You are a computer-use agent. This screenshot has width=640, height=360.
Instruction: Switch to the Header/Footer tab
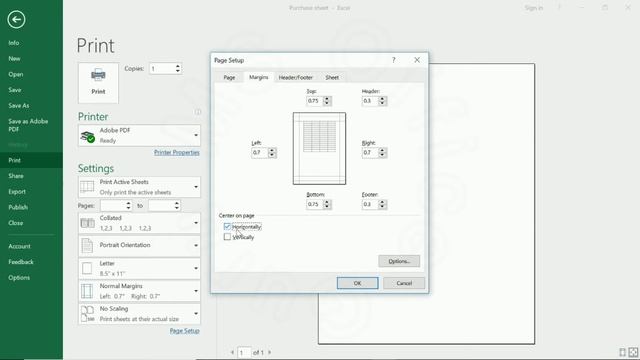[x=296, y=77]
